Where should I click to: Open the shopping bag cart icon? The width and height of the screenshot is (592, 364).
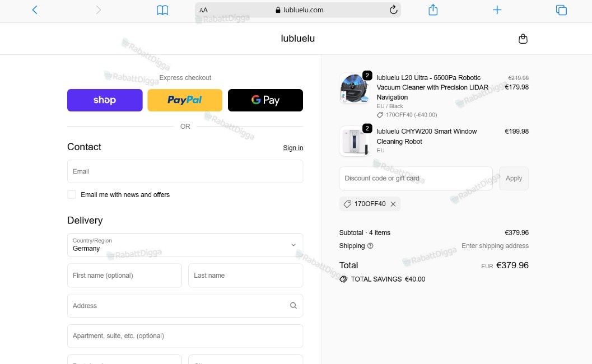pyautogui.click(x=523, y=39)
